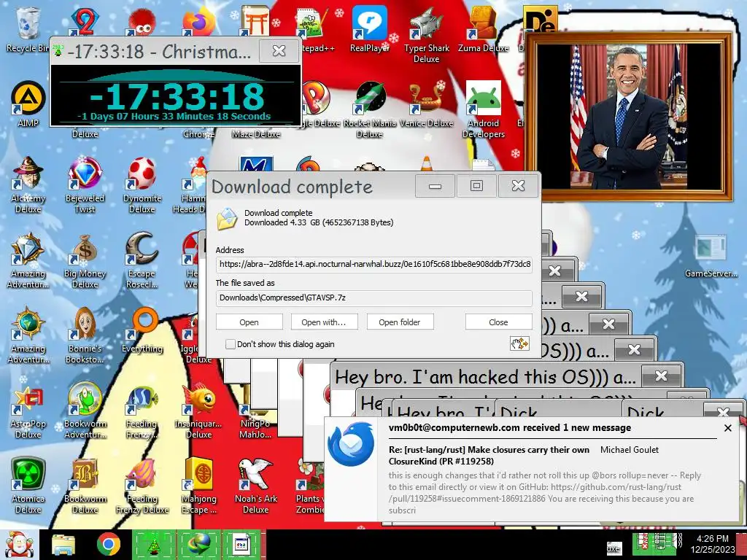Switch to Internet Download Manager on taskbar

(198, 545)
